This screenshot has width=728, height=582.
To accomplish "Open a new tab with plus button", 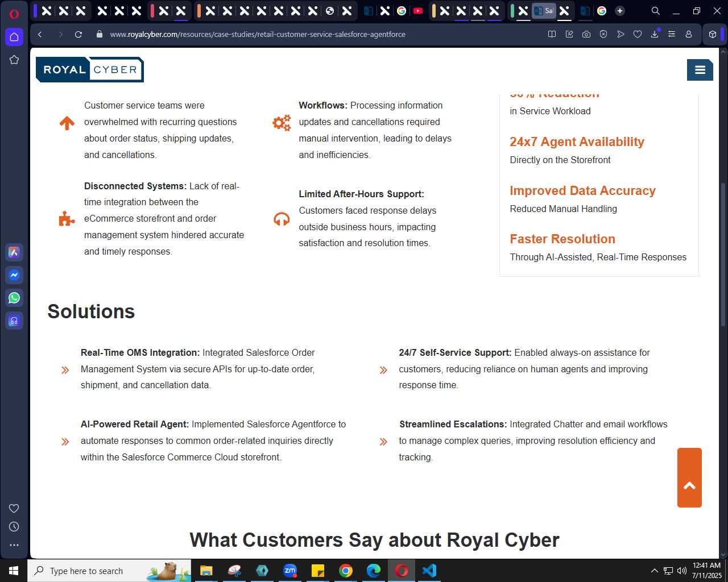I will coord(620,11).
